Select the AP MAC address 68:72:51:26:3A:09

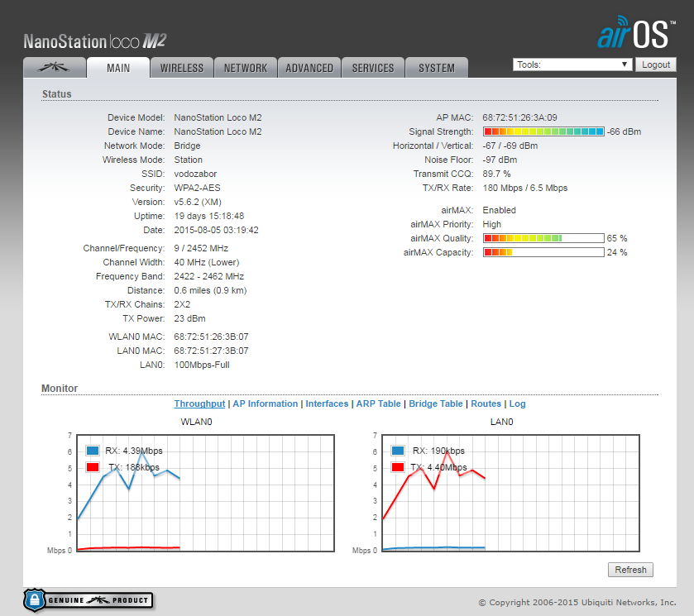tap(519, 117)
